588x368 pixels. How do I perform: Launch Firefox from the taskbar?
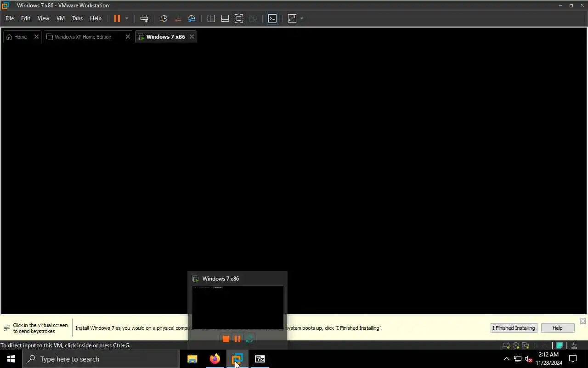tap(215, 359)
